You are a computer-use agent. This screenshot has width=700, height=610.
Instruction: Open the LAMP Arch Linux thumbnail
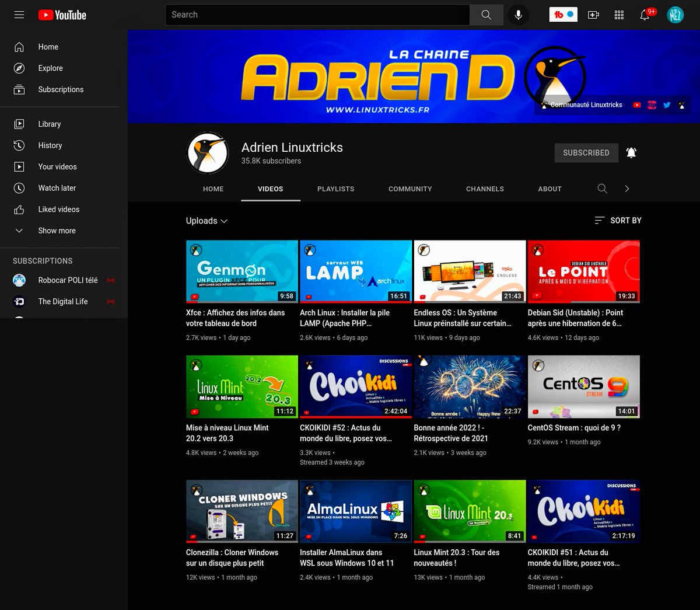pyautogui.click(x=356, y=271)
